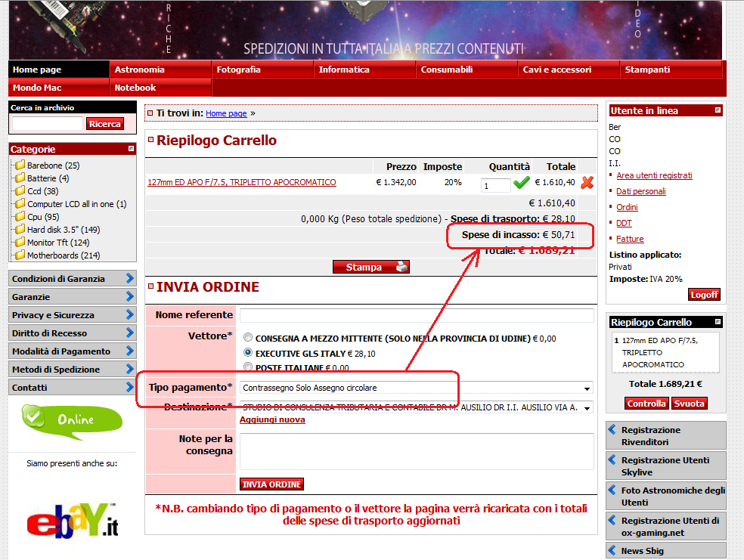
Task: Open Foto Astronomiche degli Utenti link
Action: [x=666, y=497]
